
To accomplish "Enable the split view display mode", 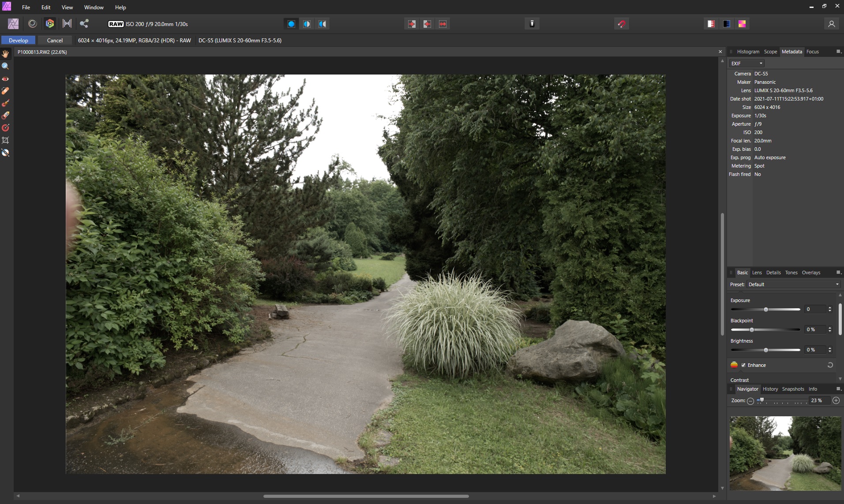I will (x=307, y=24).
